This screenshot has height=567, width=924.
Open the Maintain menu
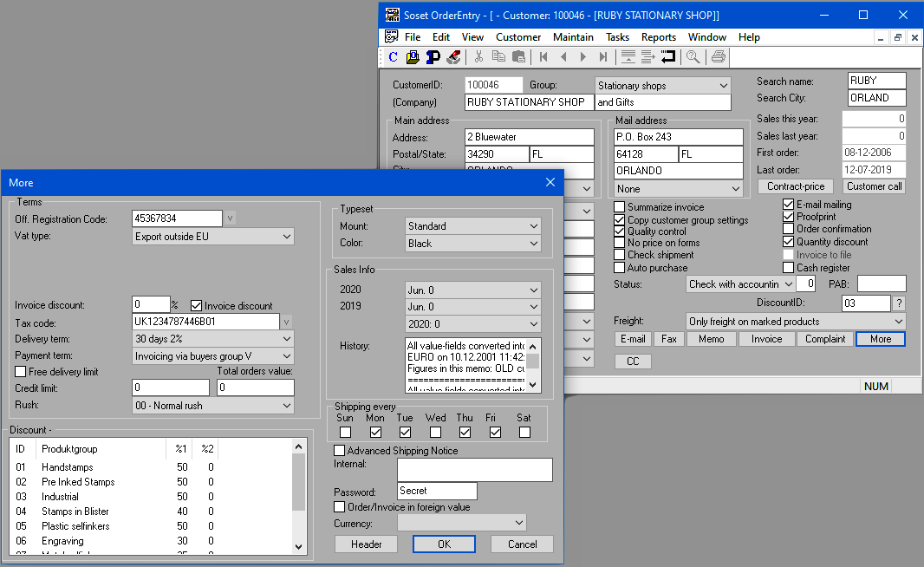[573, 37]
